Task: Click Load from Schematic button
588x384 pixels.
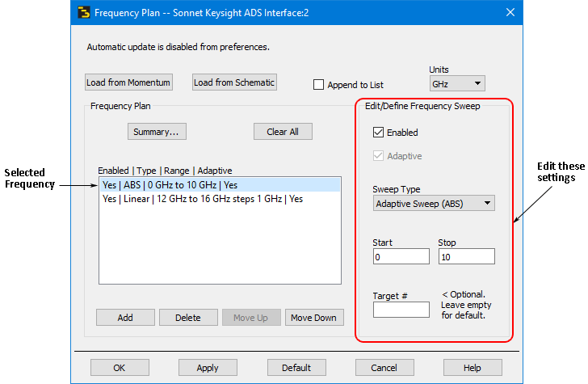Action: tap(234, 82)
